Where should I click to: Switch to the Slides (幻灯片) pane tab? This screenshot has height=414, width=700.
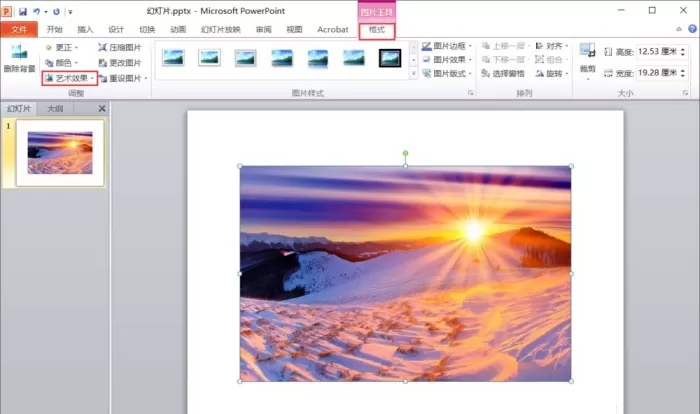(19, 109)
